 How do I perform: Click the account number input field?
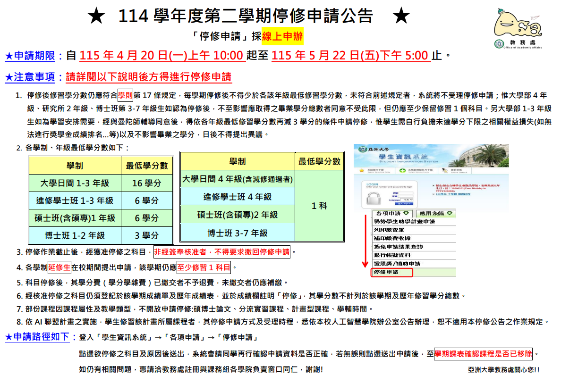(x=407, y=193)
